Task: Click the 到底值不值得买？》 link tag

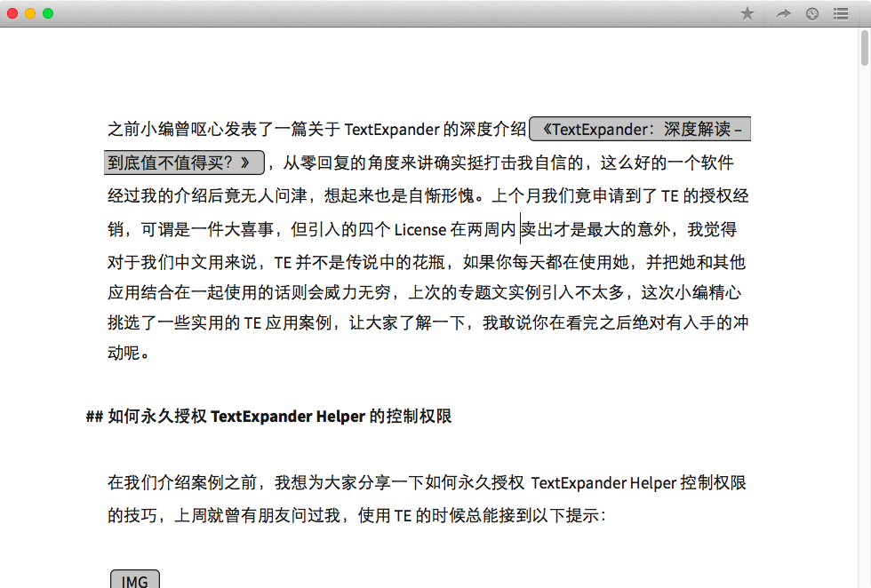Action: tap(184, 163)
